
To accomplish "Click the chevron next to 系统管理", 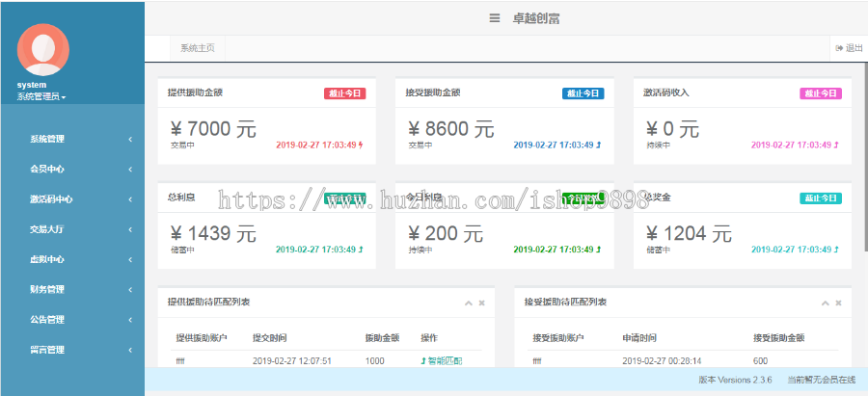I will point(130,140).
